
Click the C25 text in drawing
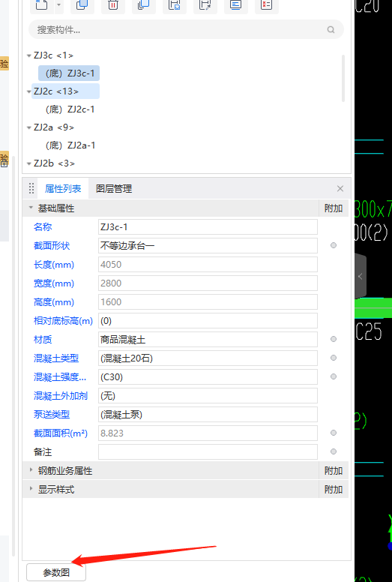click(369, 331)
